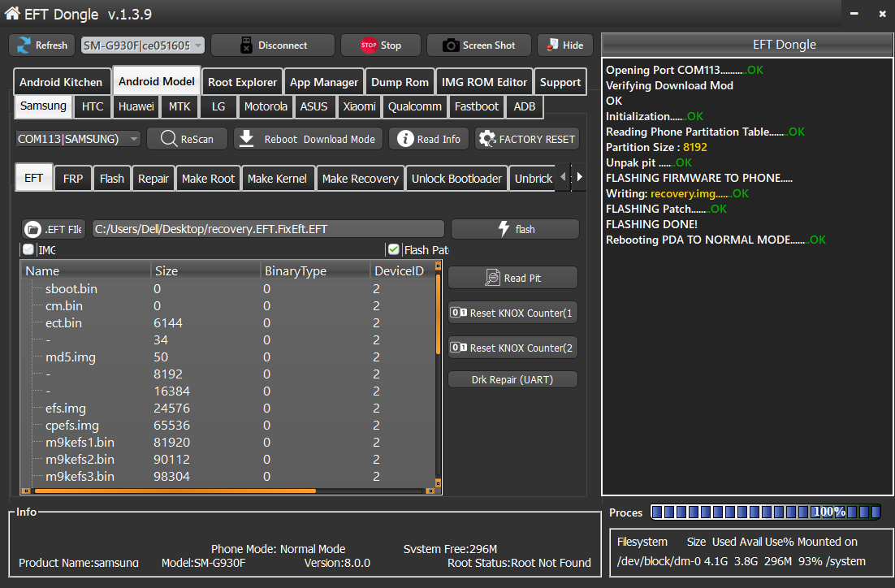Select the HTC brand tab
895x588 pixels.
pos(93,106)
